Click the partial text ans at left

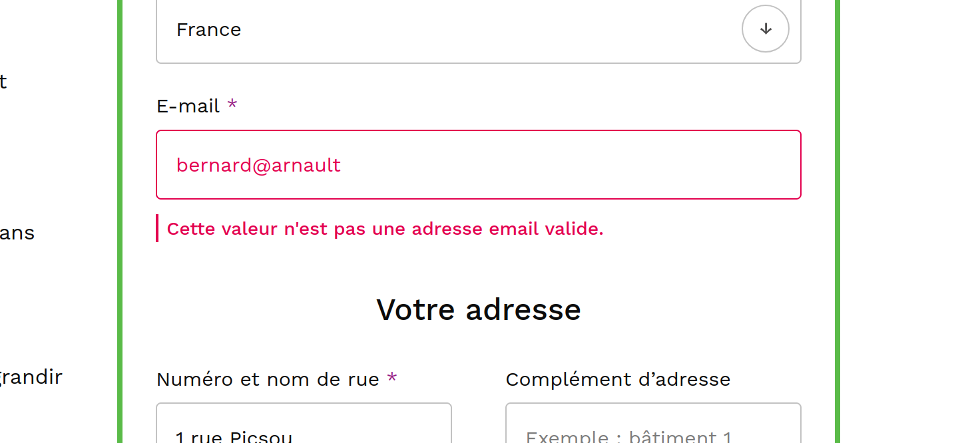(x=17, y=233)
